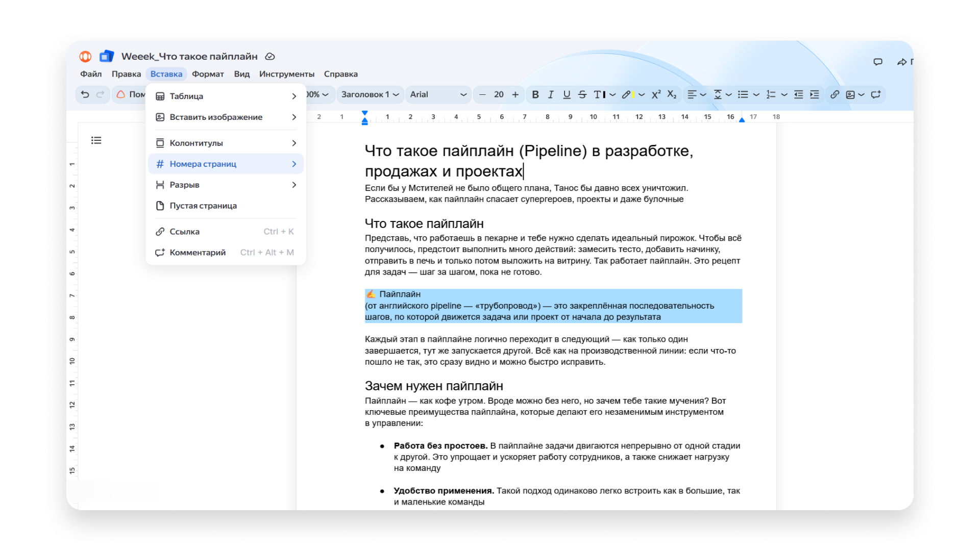Screen dimensions: 980x551
Task: Choose Комментарий from the insert menu
Action: coord(226,253)
